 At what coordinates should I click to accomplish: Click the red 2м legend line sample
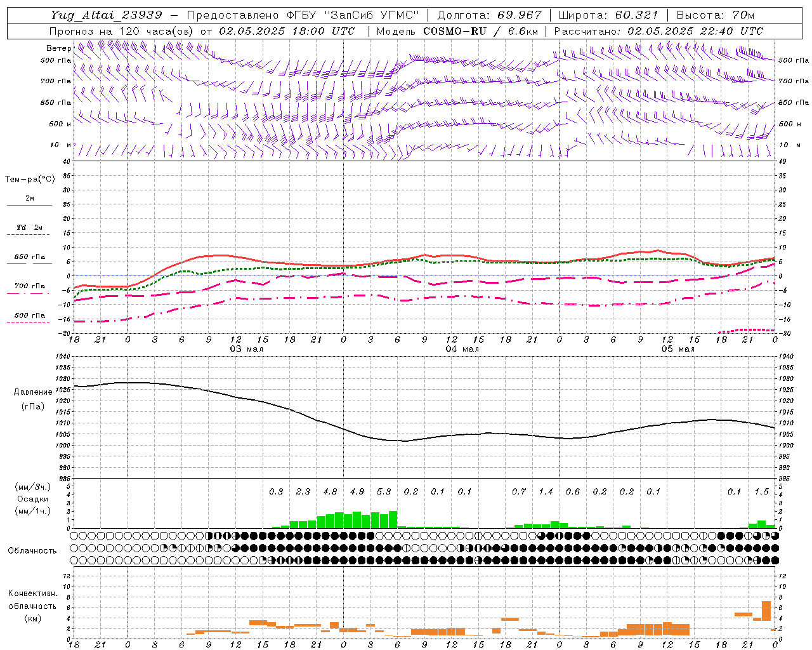pos(29,205)
